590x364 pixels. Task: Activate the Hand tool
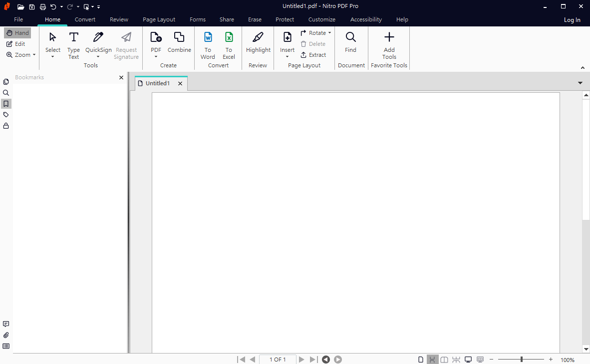(x=17, y=33)
